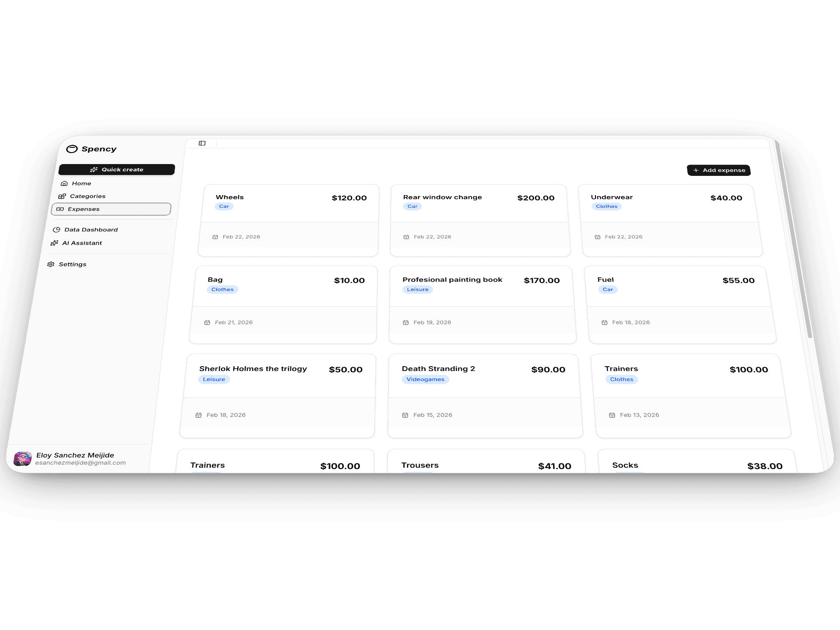
Task: Navigate to Data Dashboard from the sidebar
Action: [91, 229]
